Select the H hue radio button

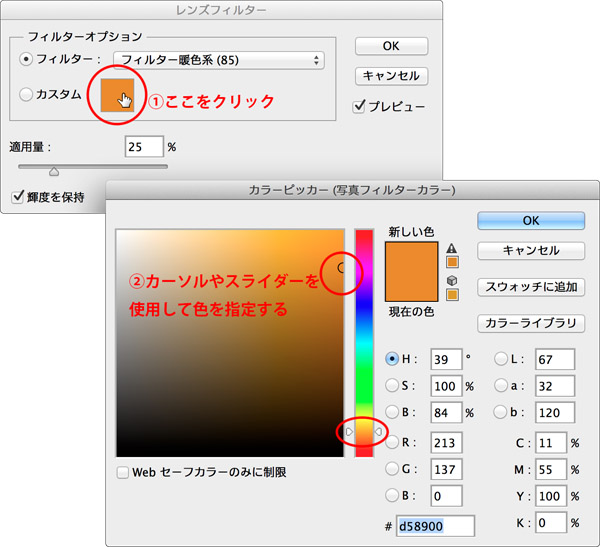[x=392, y=359]
